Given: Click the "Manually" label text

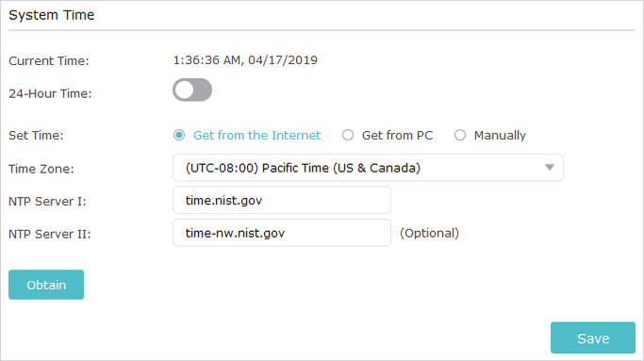Looking at the screenshot, I should point(500,135).
